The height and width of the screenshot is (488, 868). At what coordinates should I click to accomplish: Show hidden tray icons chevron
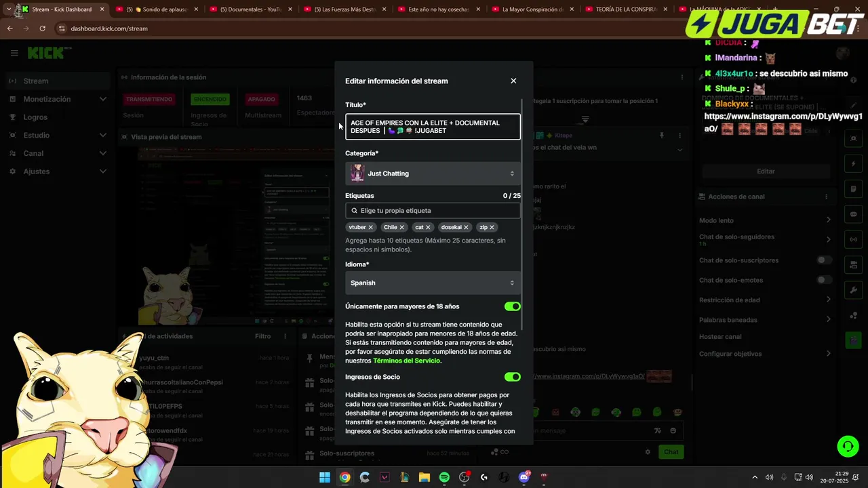[x=755, y=477]
